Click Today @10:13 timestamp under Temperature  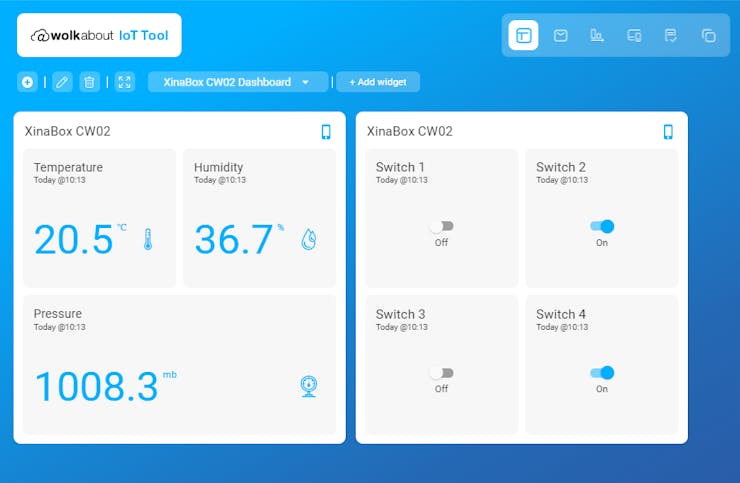[x=59, y=180]
